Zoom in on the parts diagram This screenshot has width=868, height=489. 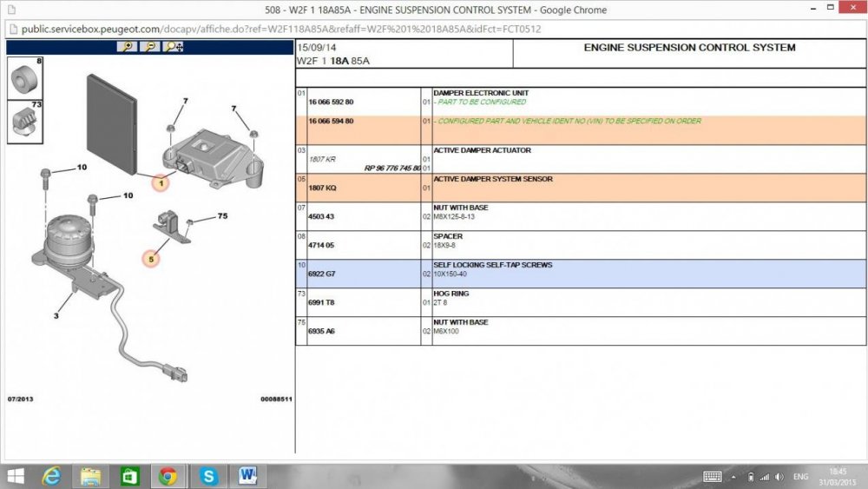tap(128, 47)
